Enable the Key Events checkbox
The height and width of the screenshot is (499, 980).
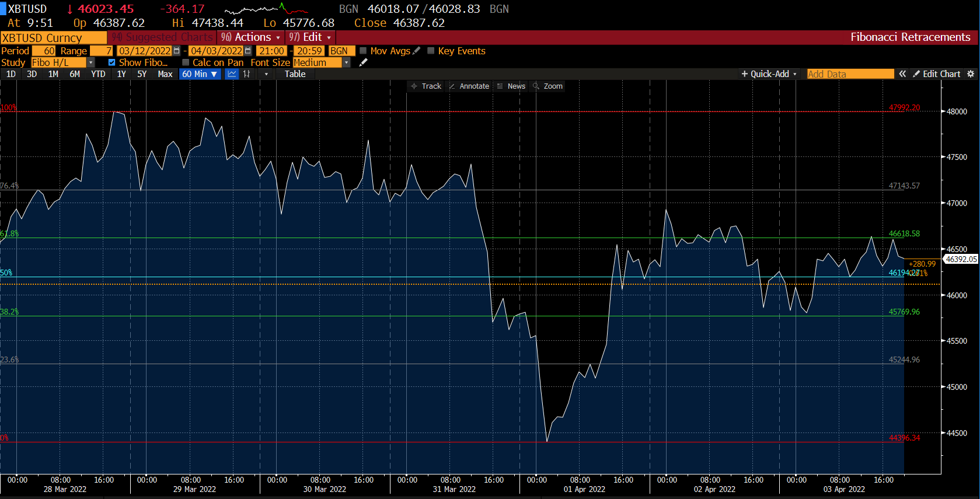tap(431, 51)
